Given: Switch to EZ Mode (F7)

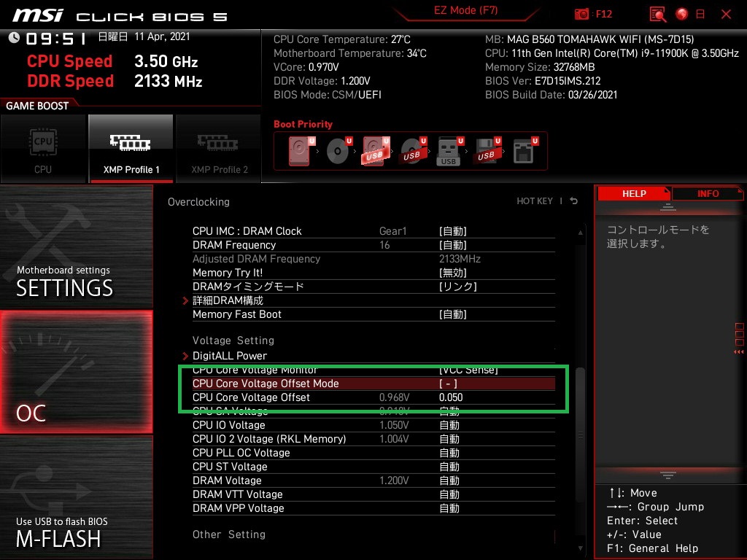Looking at the screenshot, I should coord(465,10).
